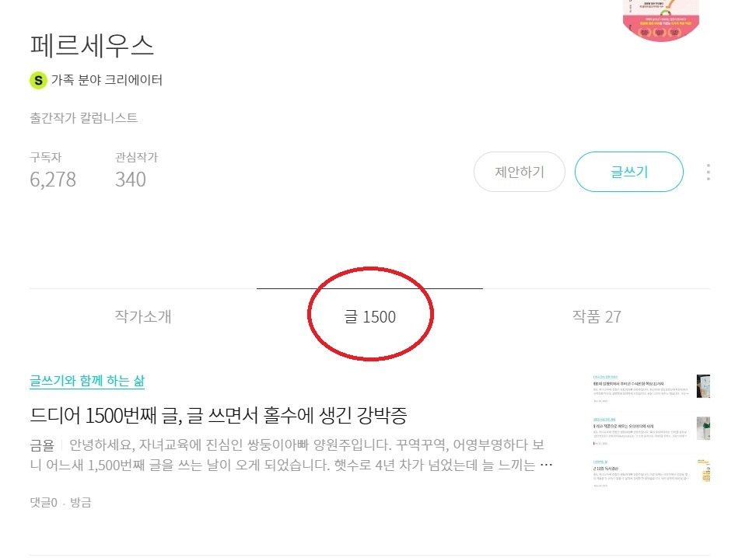Open the subscriber count 6,278
The height and width of the screenshot is (558, 756).
tap(51, 180)
